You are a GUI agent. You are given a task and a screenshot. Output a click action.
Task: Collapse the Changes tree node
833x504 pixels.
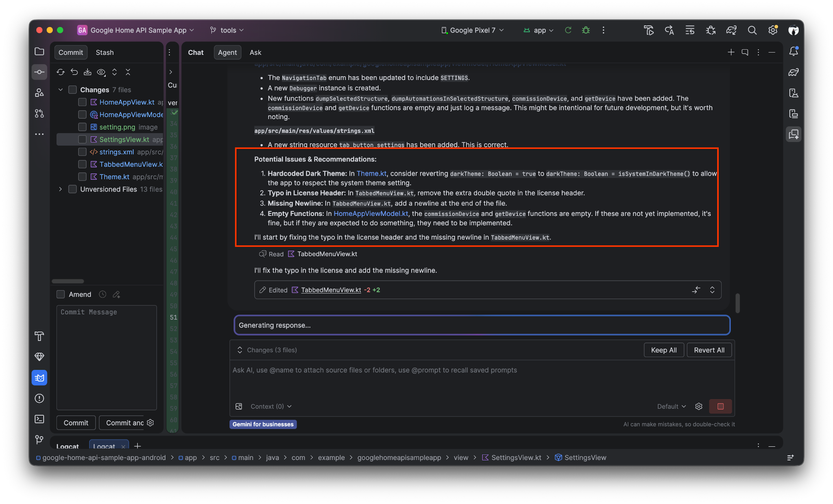pyautogui.click(x=61, y=89)
